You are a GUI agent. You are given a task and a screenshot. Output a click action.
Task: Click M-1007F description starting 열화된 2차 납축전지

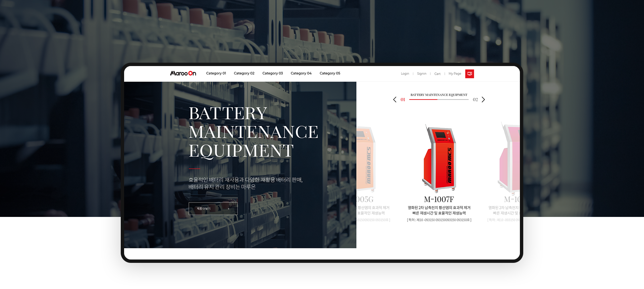click(x=439, y=210)
